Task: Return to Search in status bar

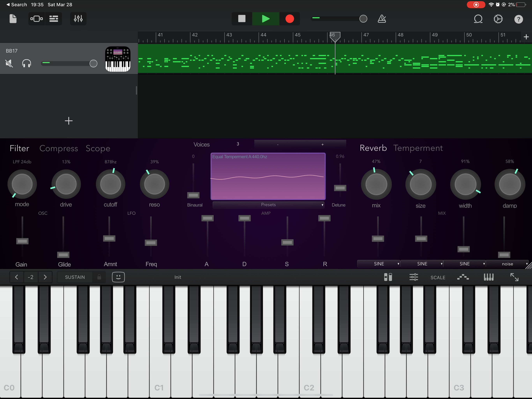Action: 16,4
